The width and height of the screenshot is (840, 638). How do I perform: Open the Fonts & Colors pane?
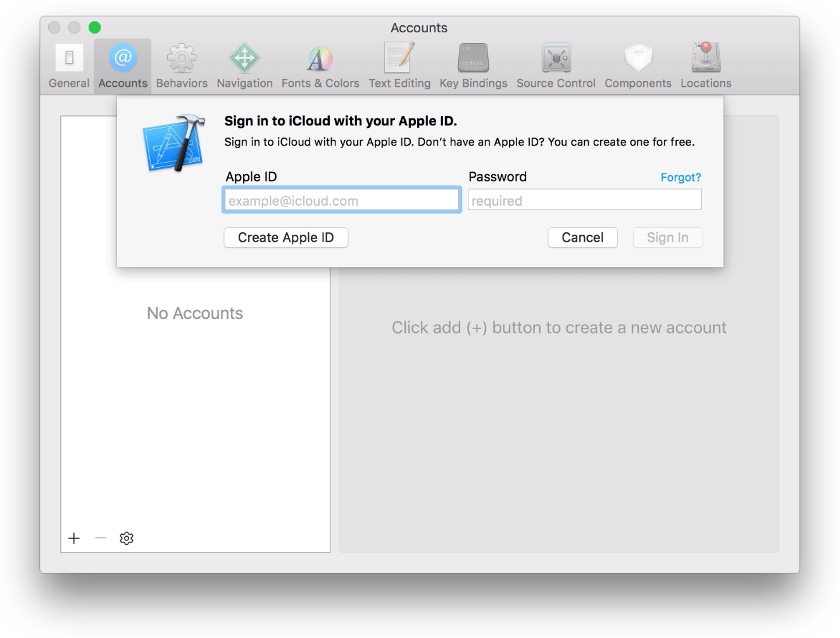[x=320, y=63]
